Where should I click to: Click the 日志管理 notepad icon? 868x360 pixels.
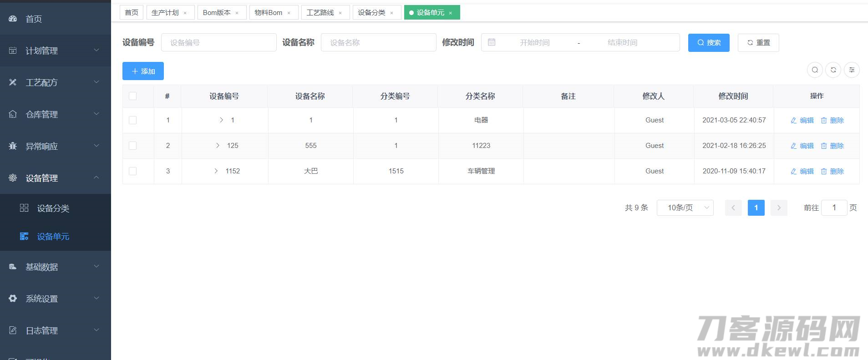(13, 330)
